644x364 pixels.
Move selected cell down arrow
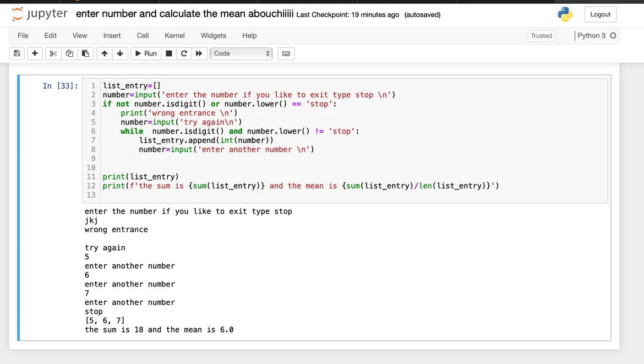[x=120, y=53]
